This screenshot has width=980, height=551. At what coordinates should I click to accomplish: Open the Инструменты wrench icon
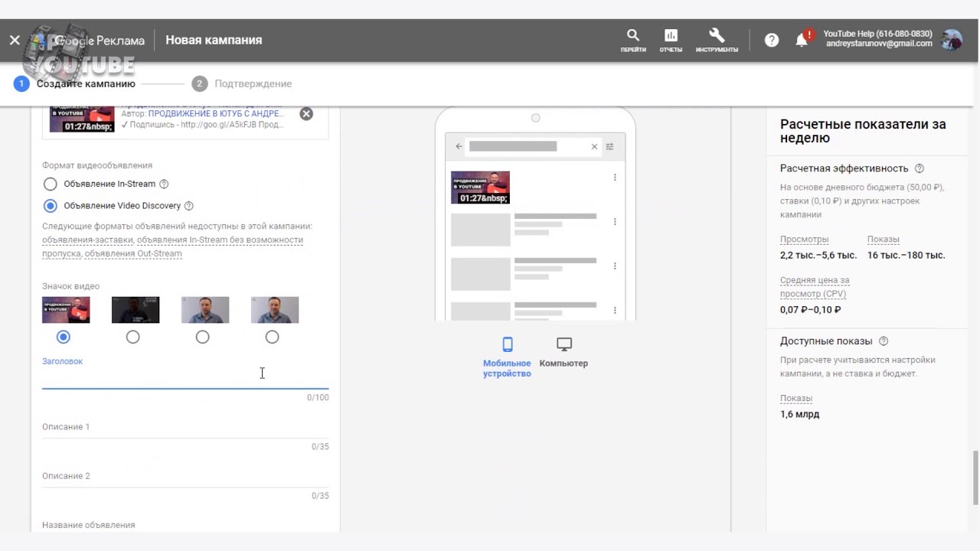717,41
